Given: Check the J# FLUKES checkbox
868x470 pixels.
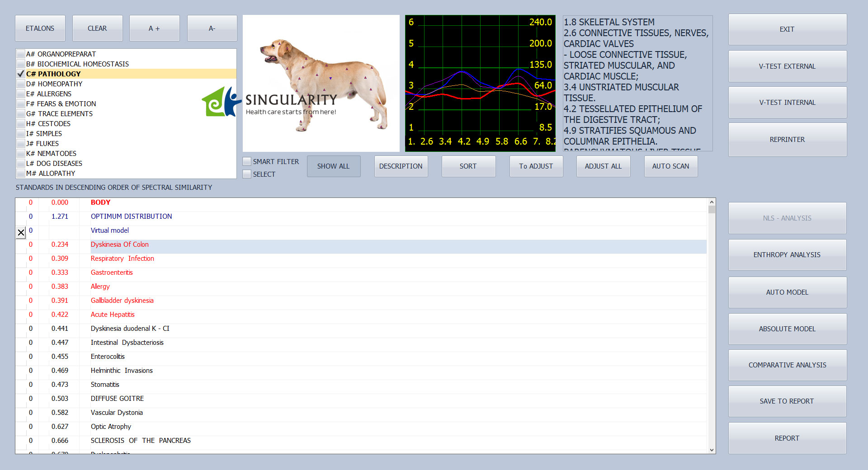Looking at the screenshot, I should click(x=21, y=143).
